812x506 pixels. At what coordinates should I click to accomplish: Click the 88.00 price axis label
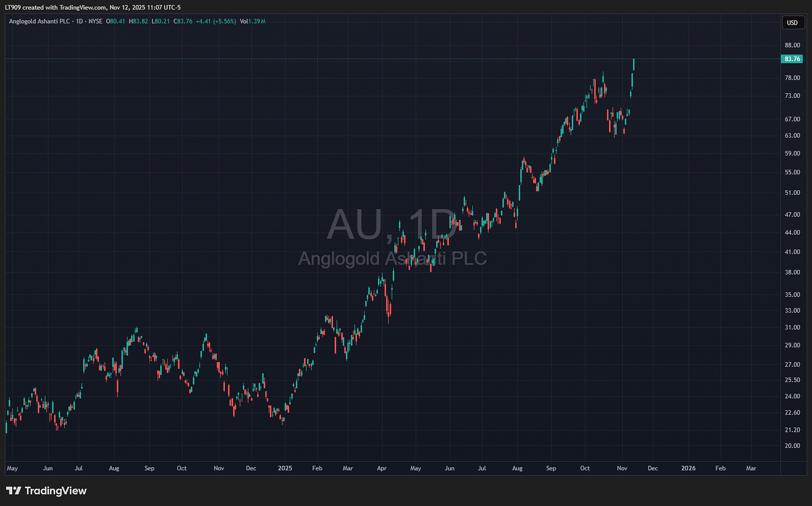[792, 46]
